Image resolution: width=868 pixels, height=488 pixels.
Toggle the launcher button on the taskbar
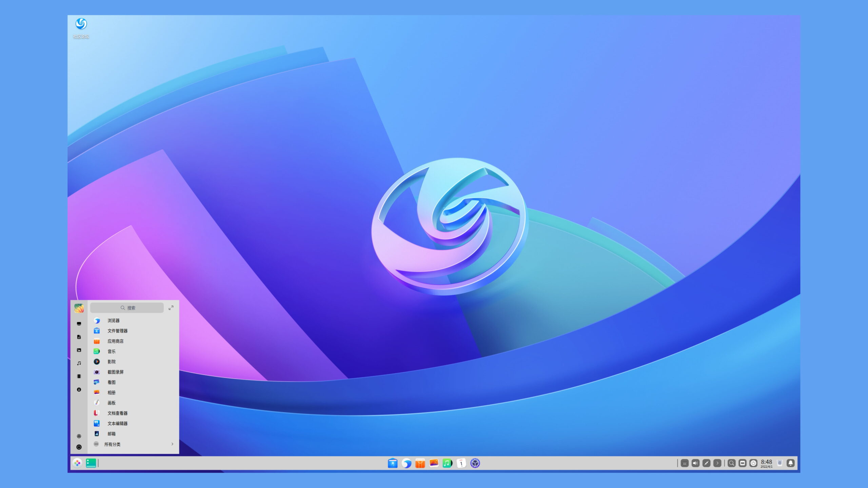pyautogui.click(x=77, y=463)
